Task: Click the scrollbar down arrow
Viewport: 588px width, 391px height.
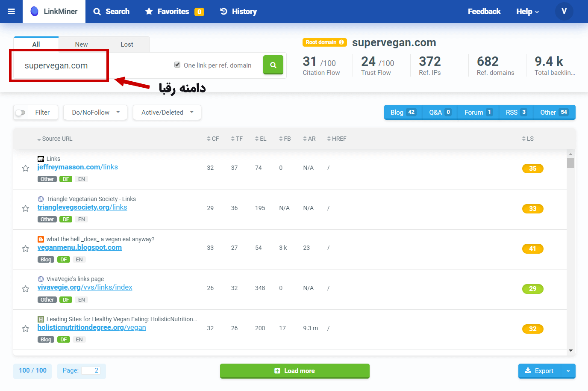Action: coord(570,351)
